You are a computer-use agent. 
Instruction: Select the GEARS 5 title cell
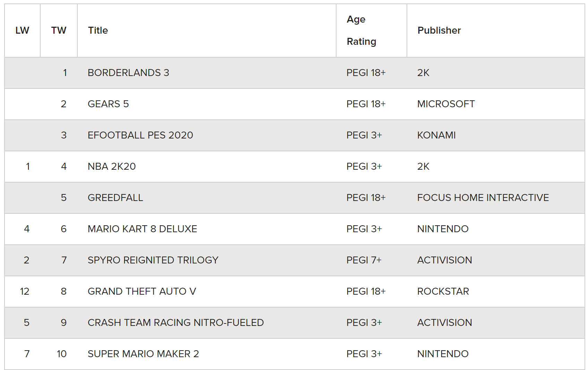click(108, 104)
